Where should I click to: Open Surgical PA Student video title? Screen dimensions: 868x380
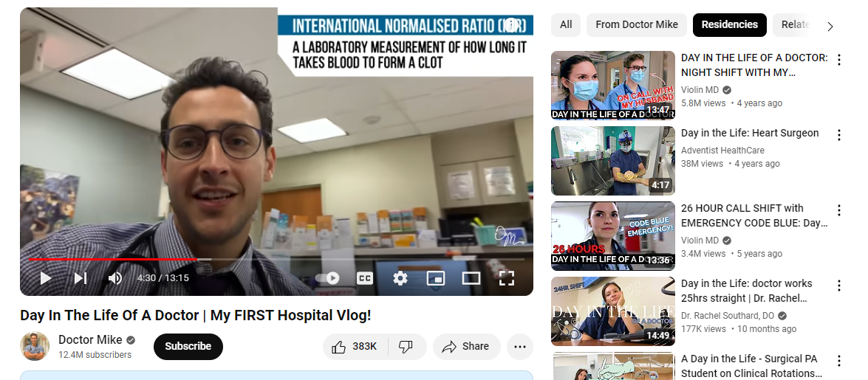(751, 366)
